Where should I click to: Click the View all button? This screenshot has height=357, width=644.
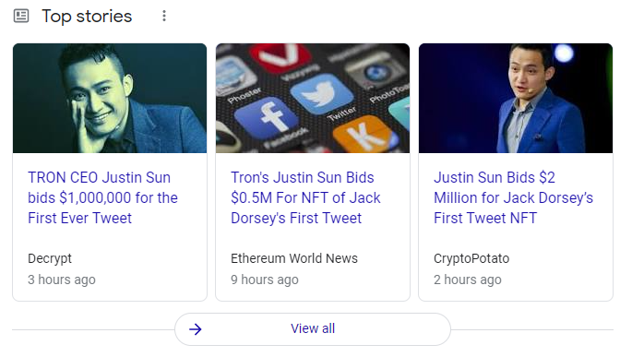click(x=313, y=329)
